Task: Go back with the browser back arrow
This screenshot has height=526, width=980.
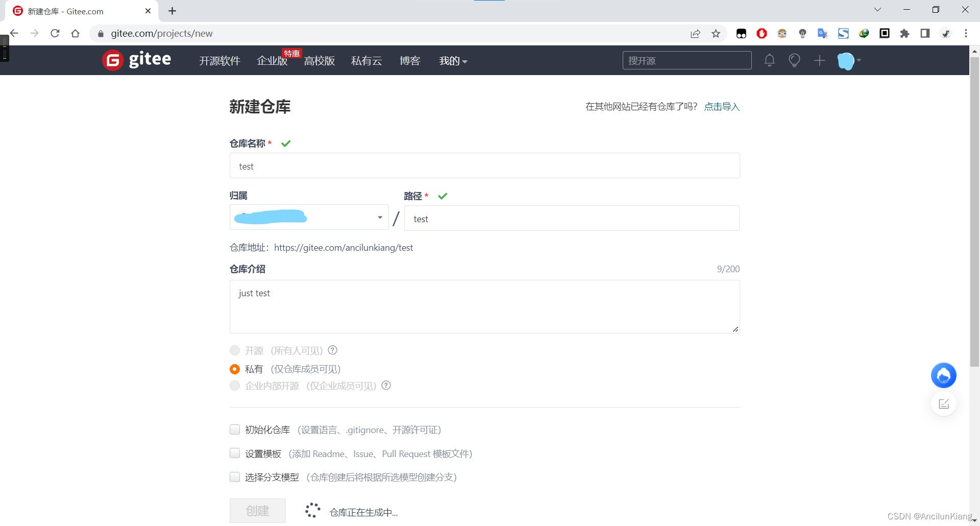Action: click(14, 33)
